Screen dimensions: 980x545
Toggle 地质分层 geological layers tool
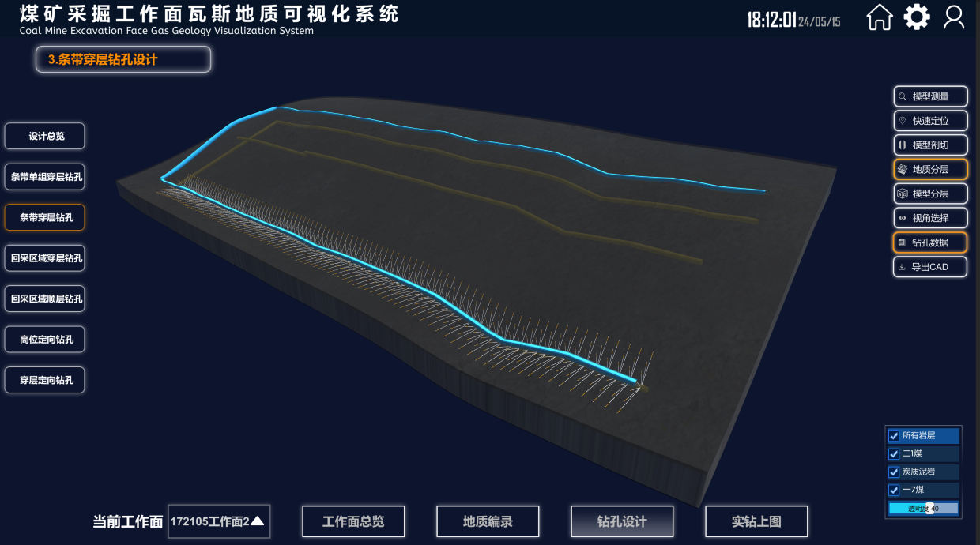click(930, 169)
